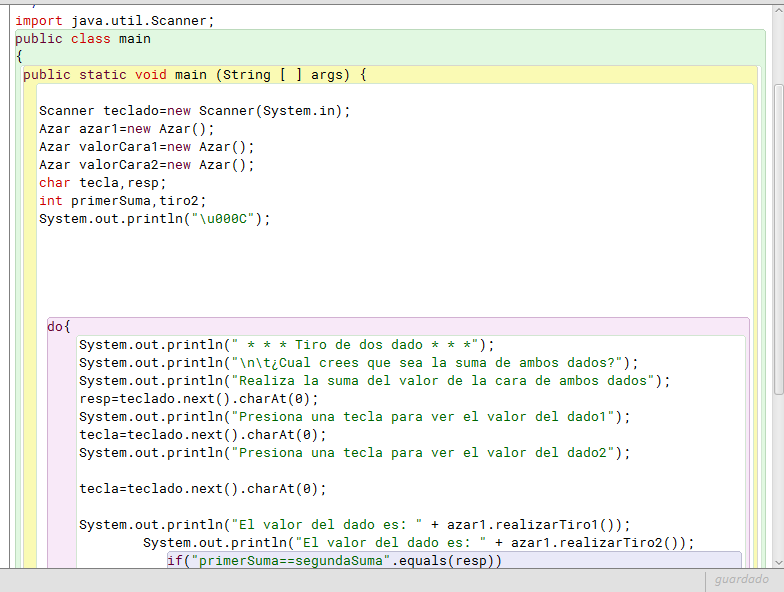Click the 'Realiza la suma' println line
The width and height of the screenshot is (784, 592).
375,381
